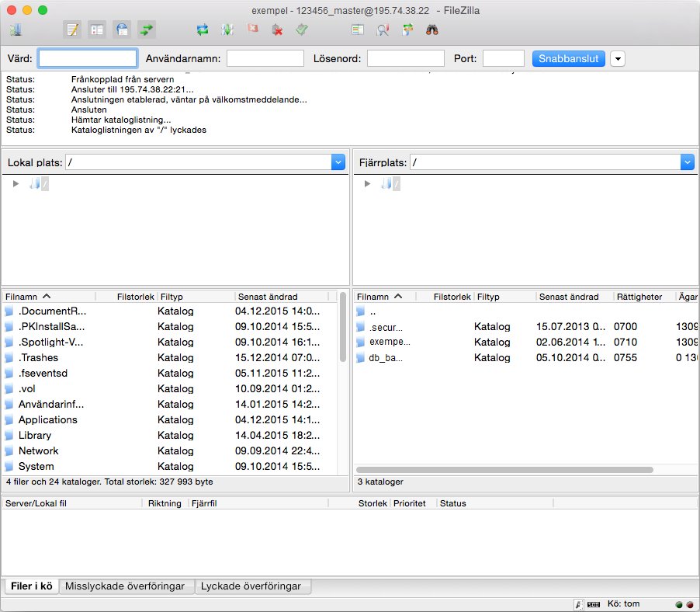
Task: Go to parent directory '..' entry
Action: [x=526, y=311]
